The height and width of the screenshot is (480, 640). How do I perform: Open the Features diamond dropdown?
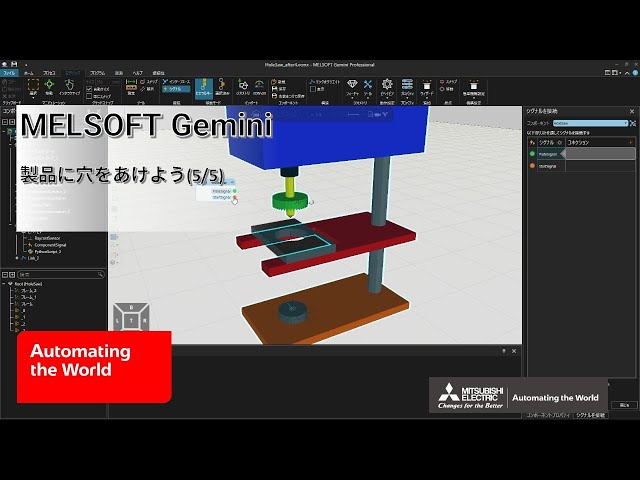coord(352,88)
